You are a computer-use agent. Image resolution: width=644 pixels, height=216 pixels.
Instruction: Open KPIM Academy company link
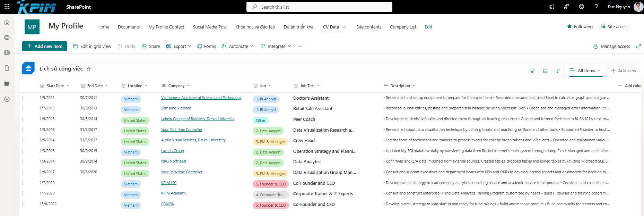(x=174, y=193)
